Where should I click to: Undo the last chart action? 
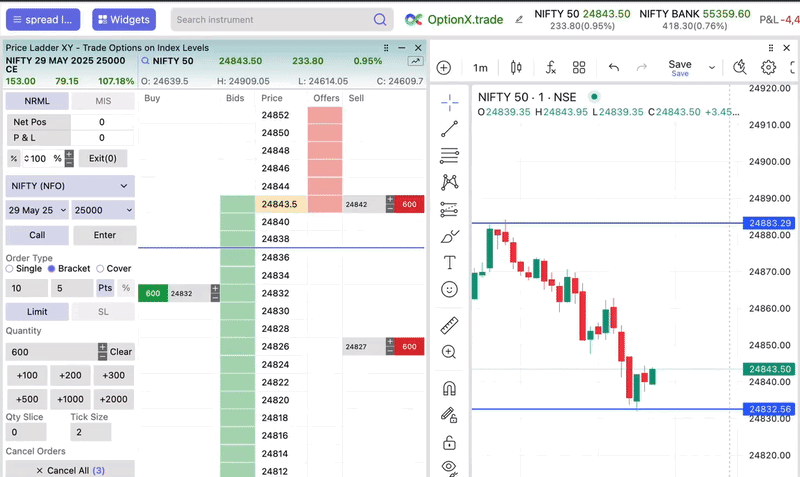pos(614,67)
